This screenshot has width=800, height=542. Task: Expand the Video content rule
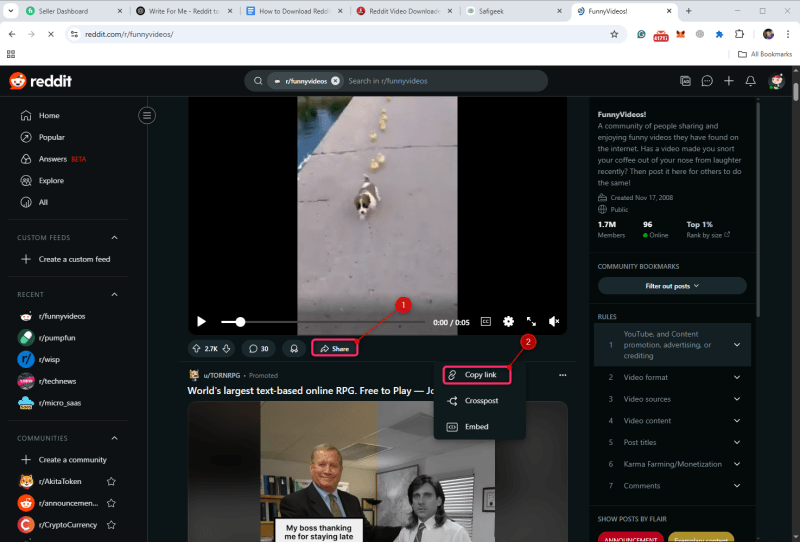(672, 421)
